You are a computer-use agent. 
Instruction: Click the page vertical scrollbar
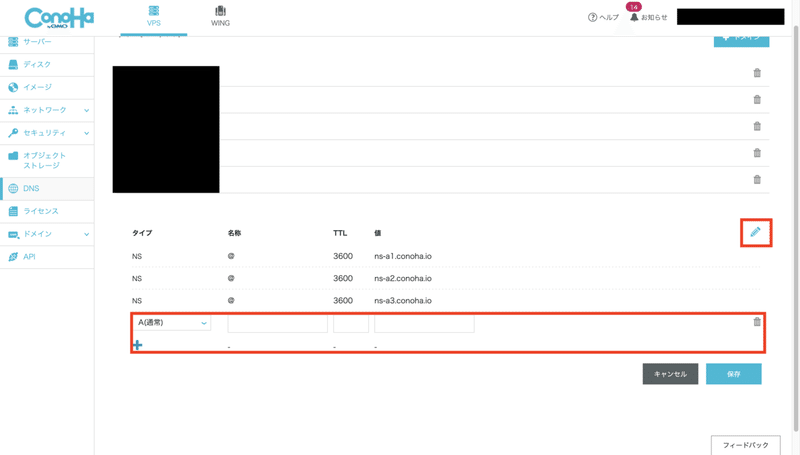[796, 228]
